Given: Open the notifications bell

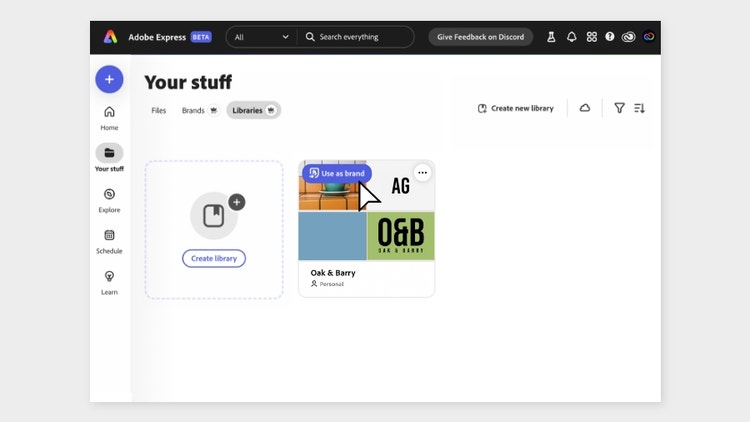Looking at the screenshot, I should 572,37.
